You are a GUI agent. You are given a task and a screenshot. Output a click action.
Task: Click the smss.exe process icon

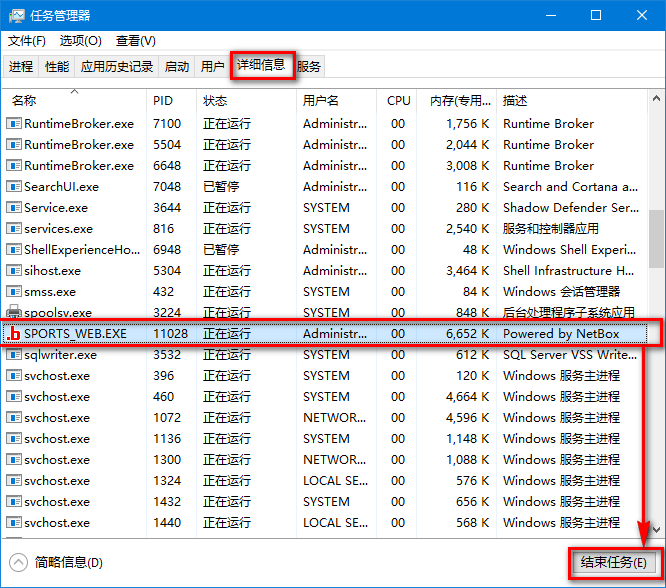click(x=14, y=291)
